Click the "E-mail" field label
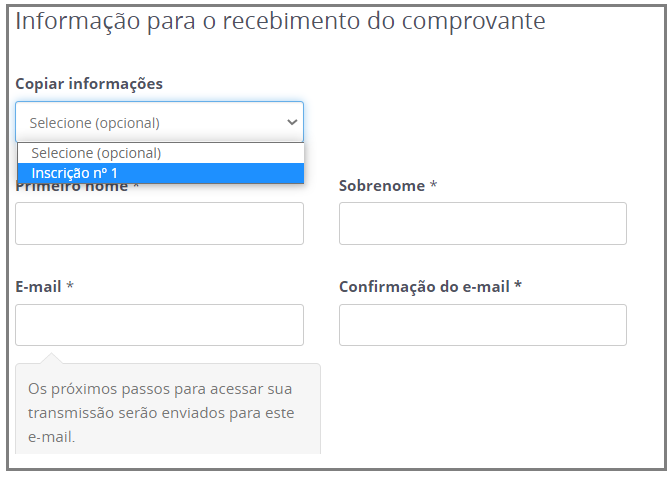The image size is (672, 478). pyautogui.click(x=38, y=287)
